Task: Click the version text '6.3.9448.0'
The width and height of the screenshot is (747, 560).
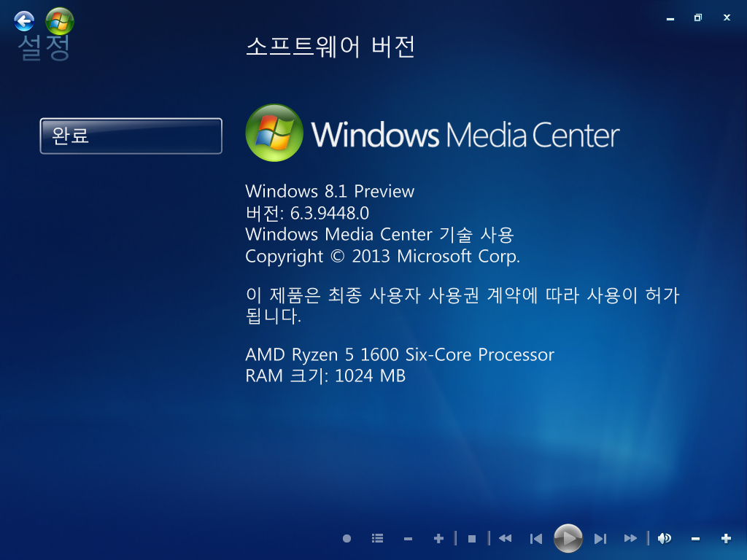Action: click(x=330, y=214)
